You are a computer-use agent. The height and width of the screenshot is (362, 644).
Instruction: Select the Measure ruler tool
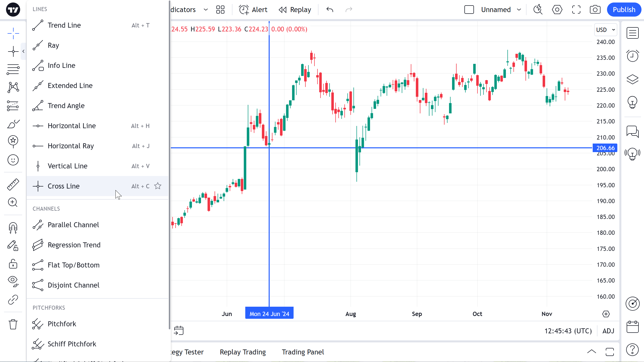13,184
